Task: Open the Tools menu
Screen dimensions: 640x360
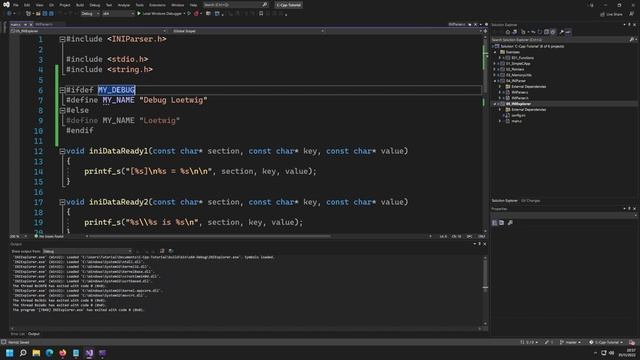Action: (x=140, y=5)
